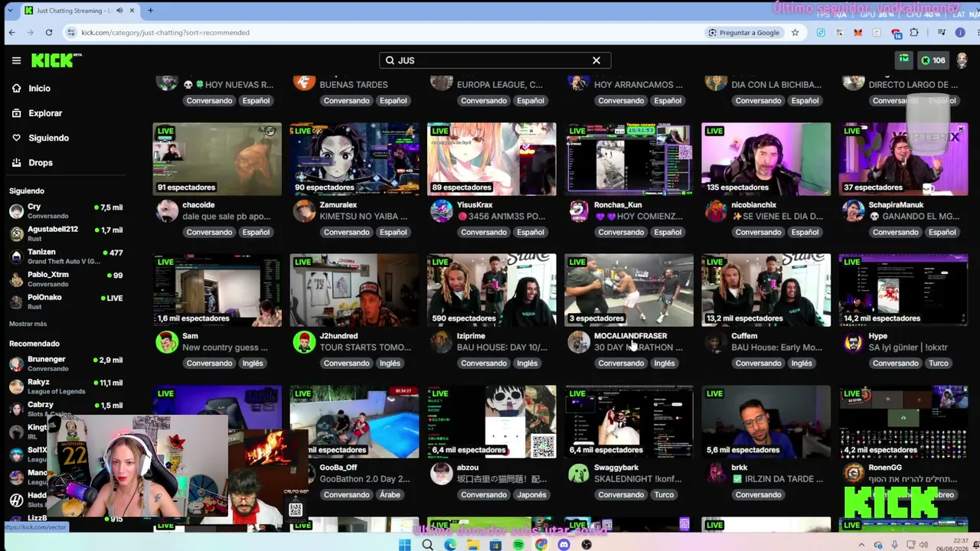Click abzou channel avatar
Screen dimensions: 980x551
click(x=442, y=474)
